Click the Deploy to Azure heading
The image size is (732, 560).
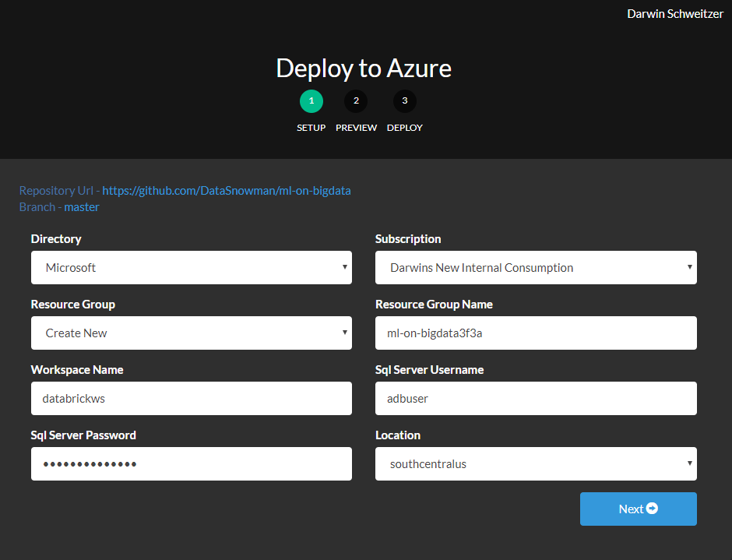(x=364, y=69)
